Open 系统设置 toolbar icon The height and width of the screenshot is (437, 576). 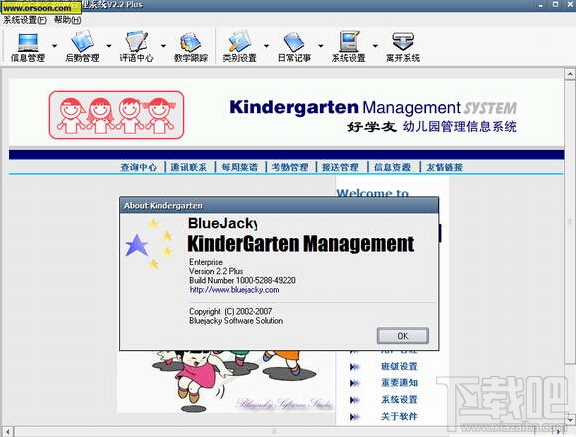(x=348, y=47)
